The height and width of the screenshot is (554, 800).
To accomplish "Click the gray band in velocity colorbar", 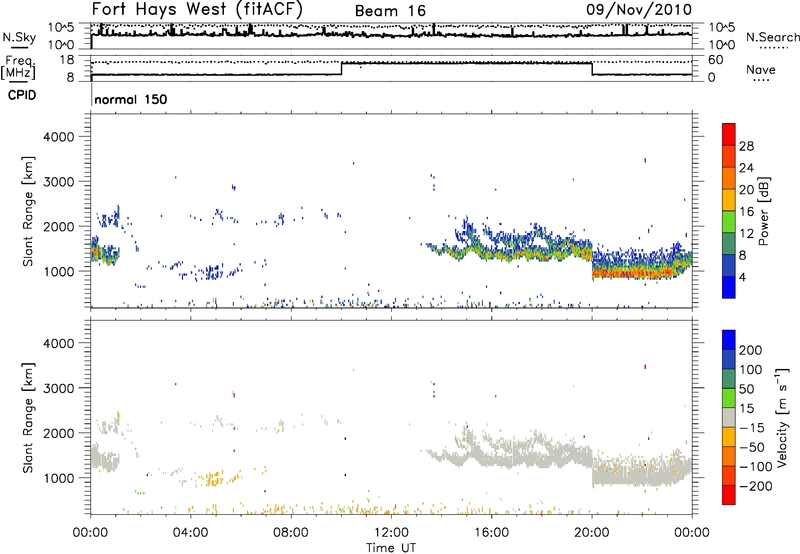I will pyautogui.click(x=729, y=417).
